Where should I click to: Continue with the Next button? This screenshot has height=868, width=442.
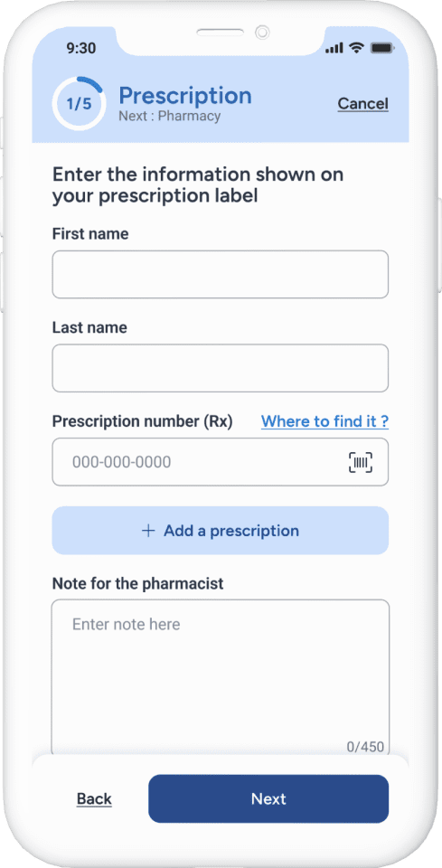click(268, 798)
